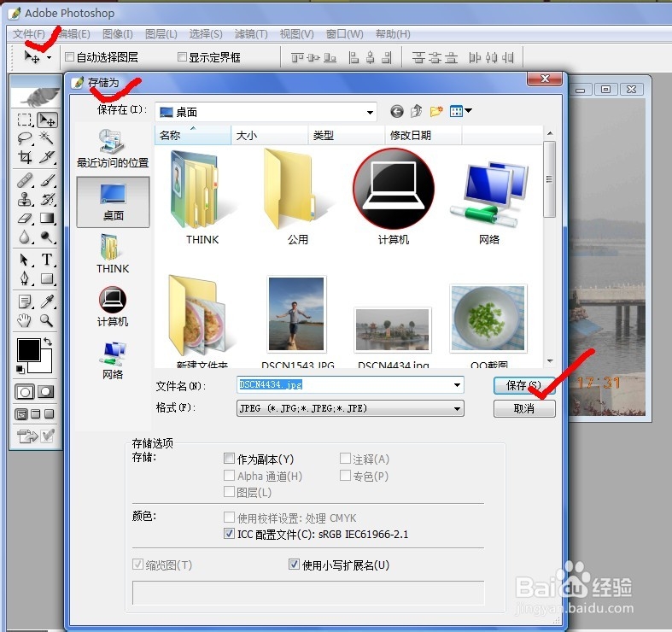This screenshot has width=672, height=632.
Task: Select the Hand tool
Action: tap(25, 320)
